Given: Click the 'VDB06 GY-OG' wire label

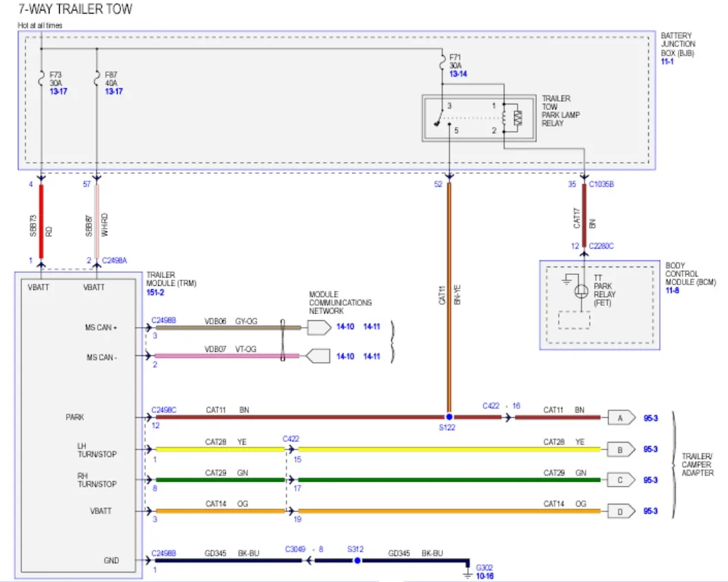Looking at the screenshot, I should coord(231,321).
